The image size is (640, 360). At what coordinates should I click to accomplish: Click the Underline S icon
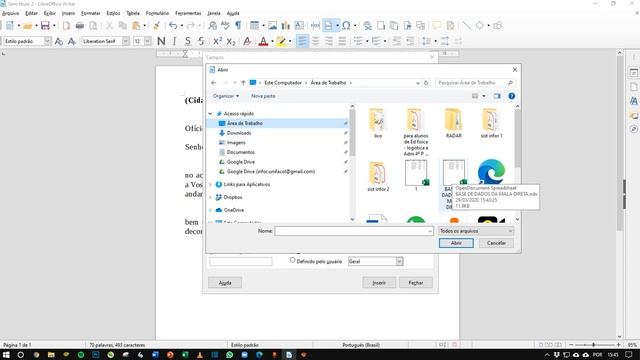(x=188, y=41)
